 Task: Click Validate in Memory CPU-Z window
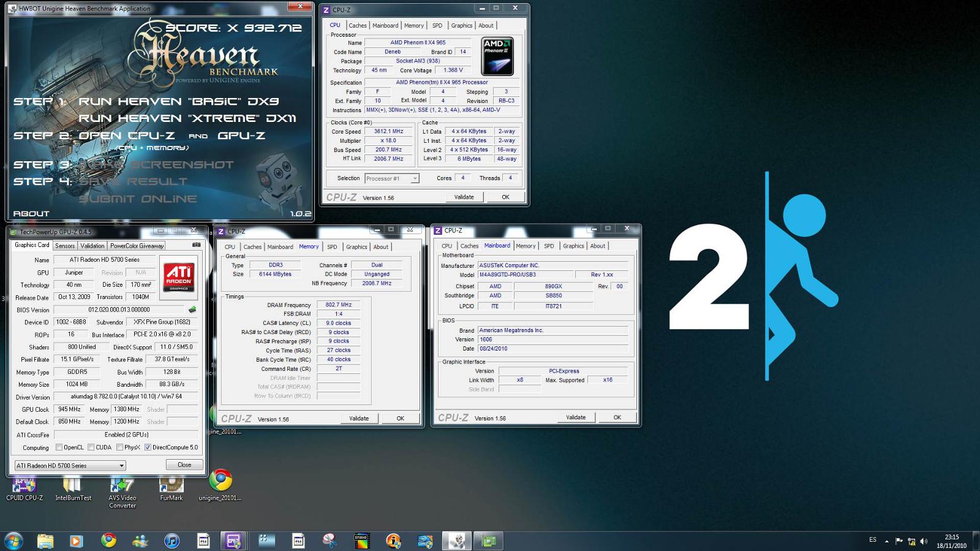pos(359,419)
